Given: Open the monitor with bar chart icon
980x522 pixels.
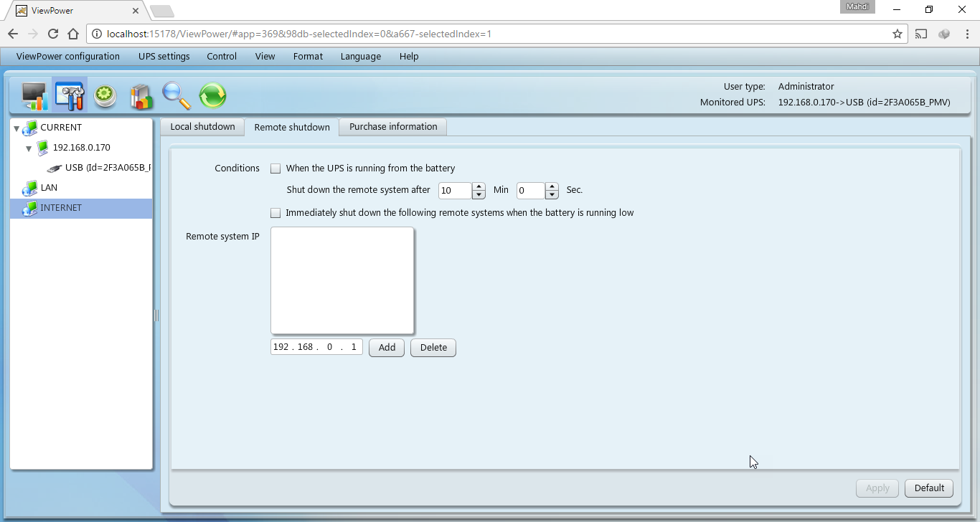Looking at the screenshot, I should tap(34, 95).
